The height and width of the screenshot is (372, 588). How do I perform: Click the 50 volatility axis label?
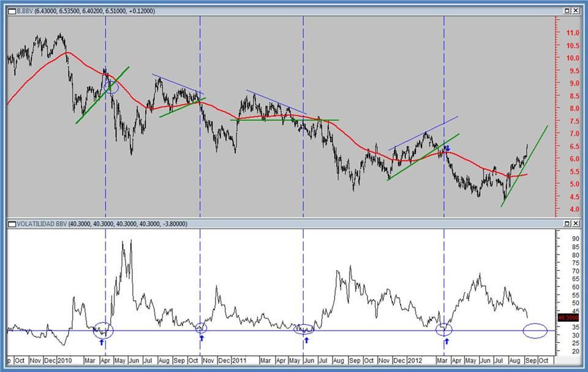[x=575, y=303]
